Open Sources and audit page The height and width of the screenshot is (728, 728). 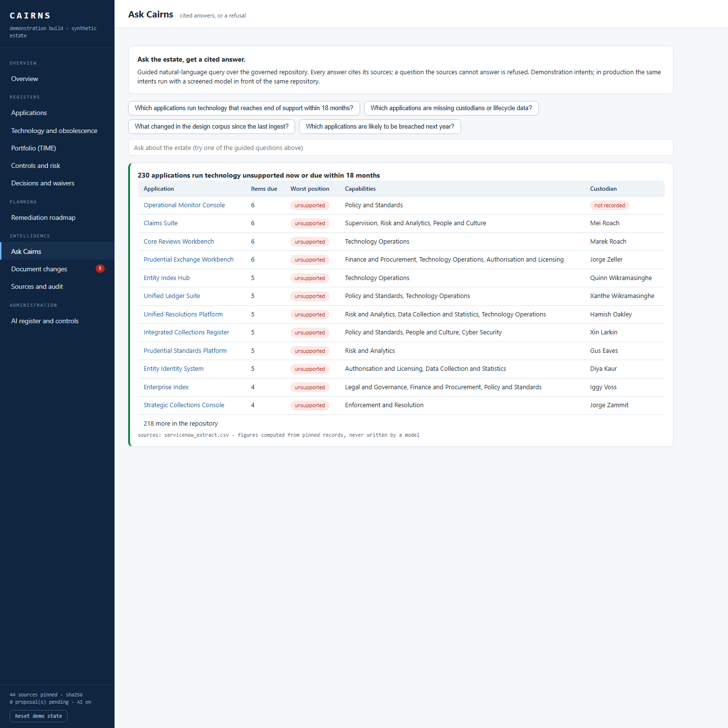[57, 286]
